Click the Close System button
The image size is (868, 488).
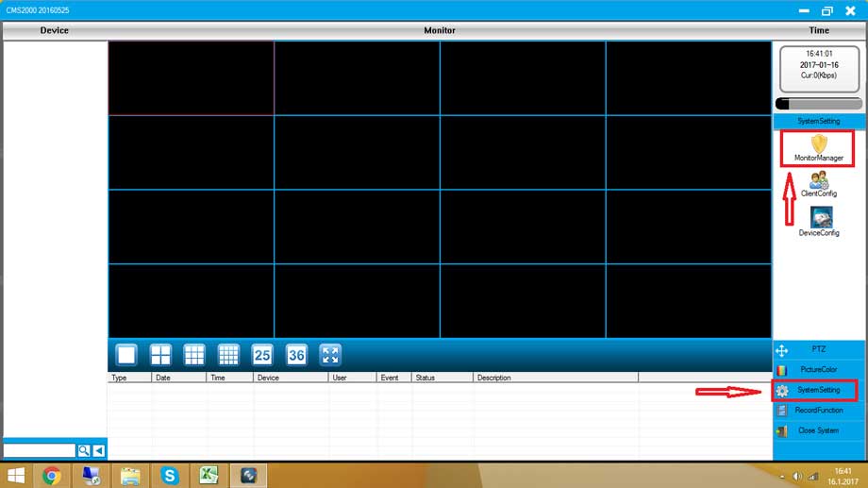click(x=817, y=430)
